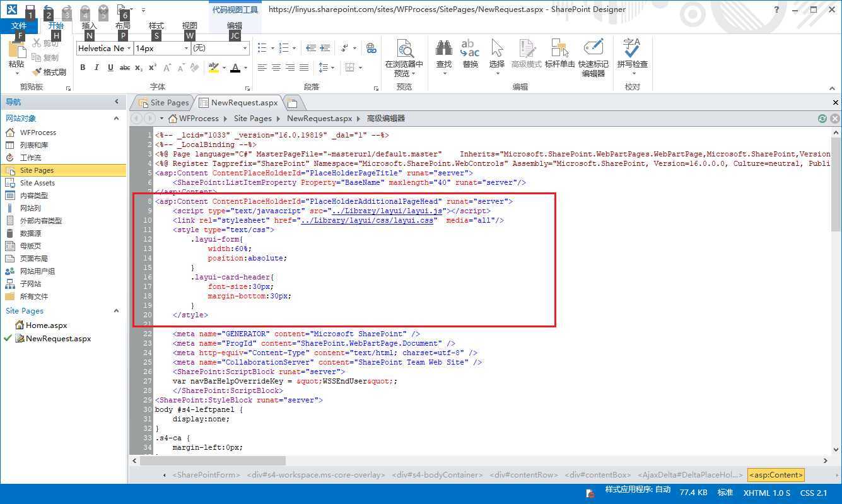
Task: Open the highlight color dropdown arrow
Action: coord(224,67)
